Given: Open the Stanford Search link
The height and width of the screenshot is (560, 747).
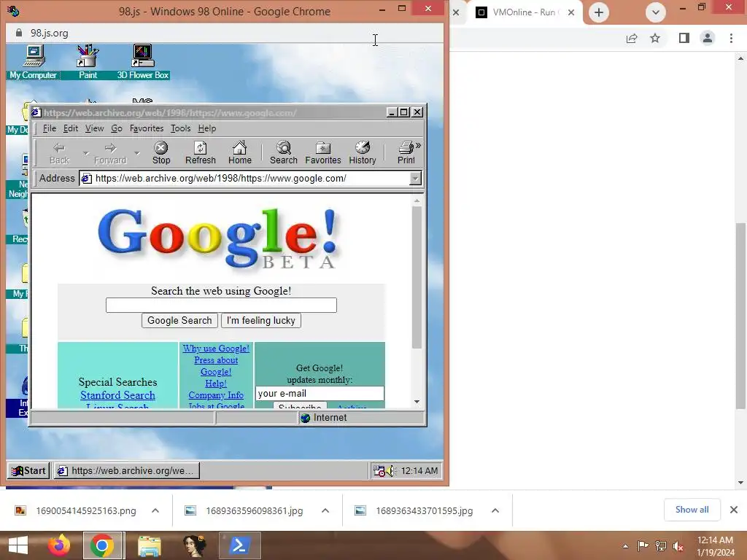Looking at the screenshot, I should point(117,395).
